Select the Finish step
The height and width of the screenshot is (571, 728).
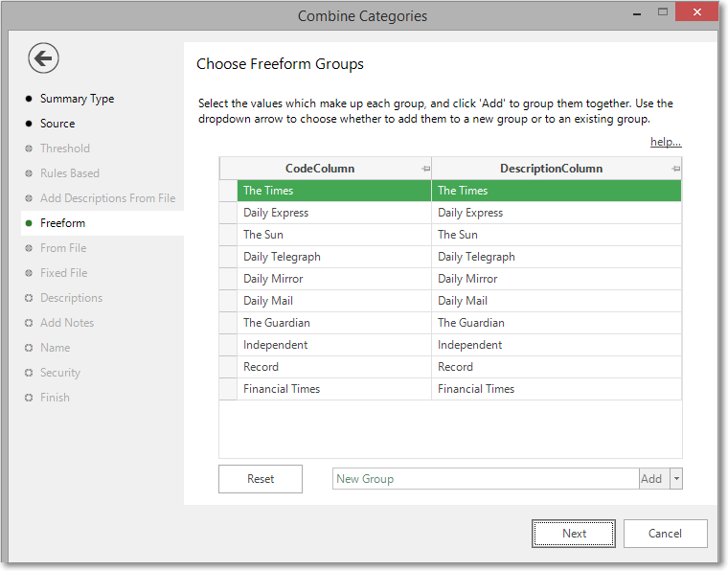(55, 398)
